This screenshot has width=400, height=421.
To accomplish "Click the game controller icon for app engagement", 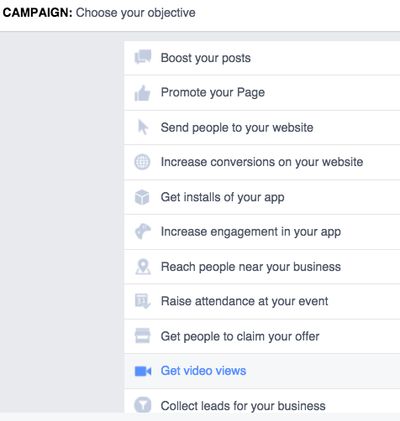I will pyautogui.click(x=143, y=232).
